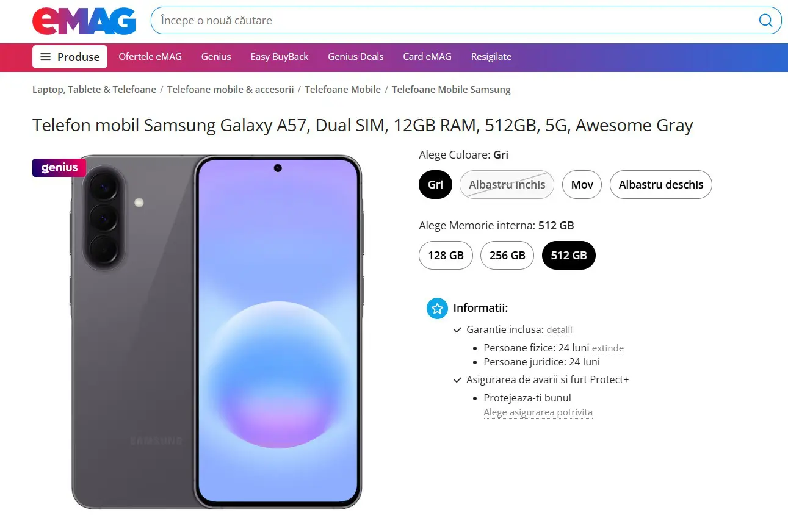The width and height of the screenshot is (788, 532).
Task: Click the search magnifier icon
Action: tap(765, 21)
